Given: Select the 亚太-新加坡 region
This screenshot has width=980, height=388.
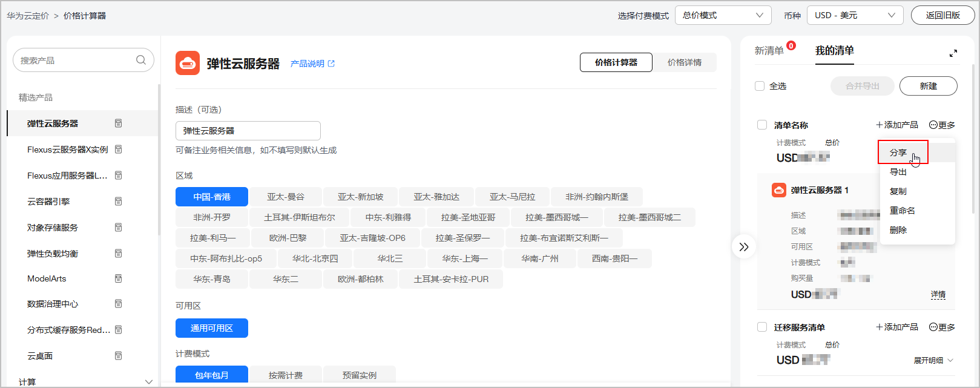Looking at the screenshot, I should coord(360,197).
